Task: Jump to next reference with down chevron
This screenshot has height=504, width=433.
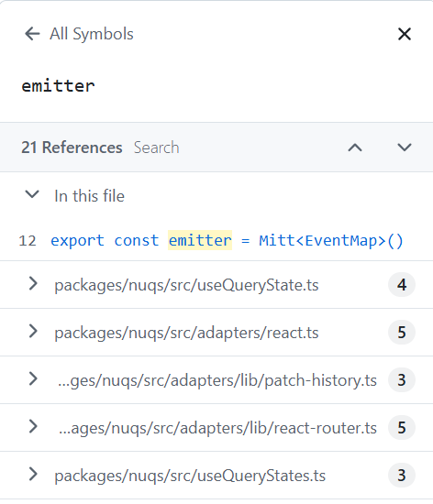Action: click(x=405, y=148)
